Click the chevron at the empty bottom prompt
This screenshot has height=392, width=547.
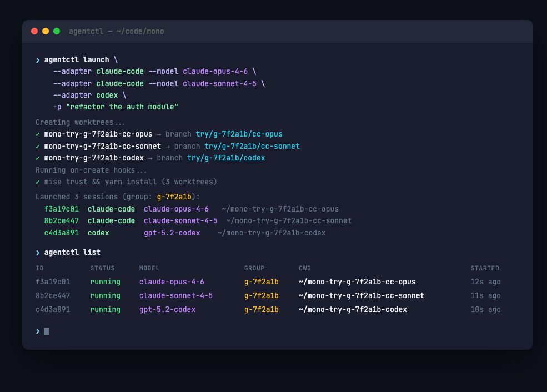coord(37,331)
